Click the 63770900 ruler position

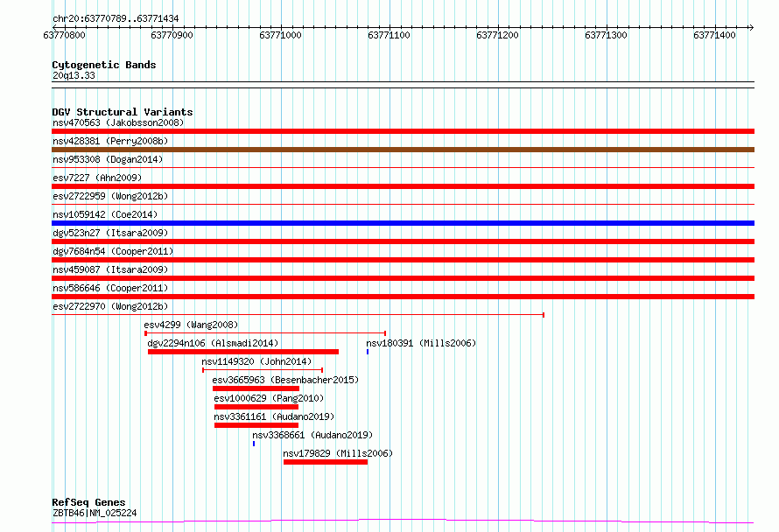point(172,35)
